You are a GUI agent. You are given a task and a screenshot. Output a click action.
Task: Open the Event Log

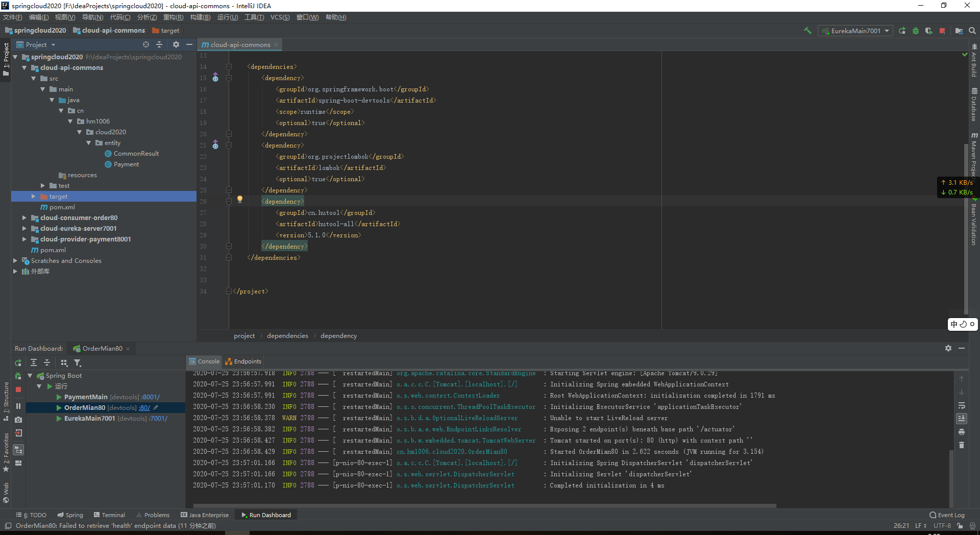(x=947, y=515)
